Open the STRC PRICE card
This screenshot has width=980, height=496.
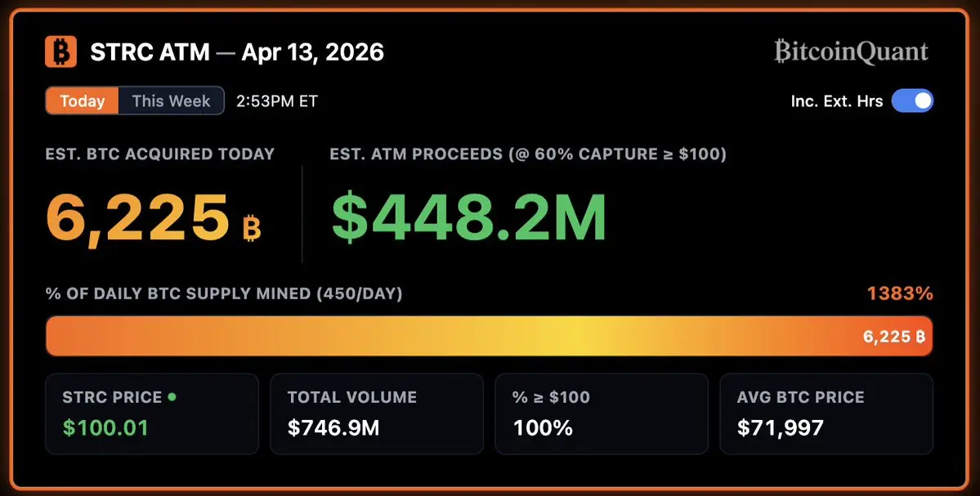pos(152,413)
